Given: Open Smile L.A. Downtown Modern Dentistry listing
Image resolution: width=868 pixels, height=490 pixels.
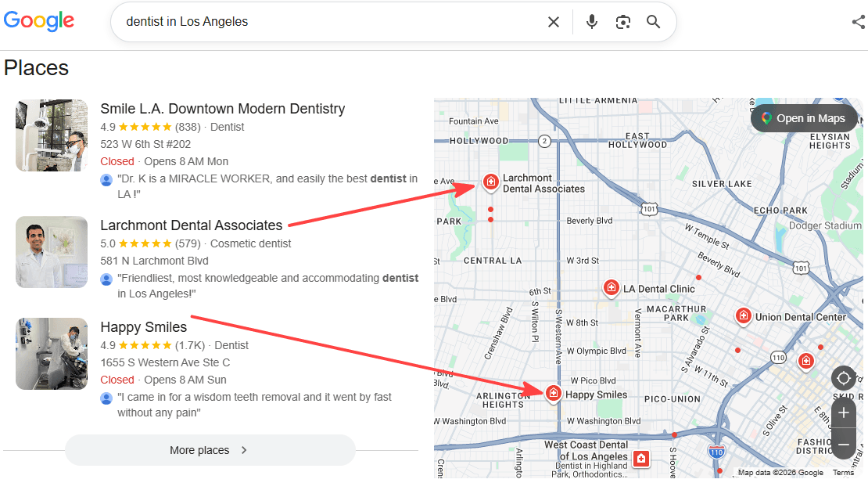Looking at the screenshot, I should (x=223, y=109).
